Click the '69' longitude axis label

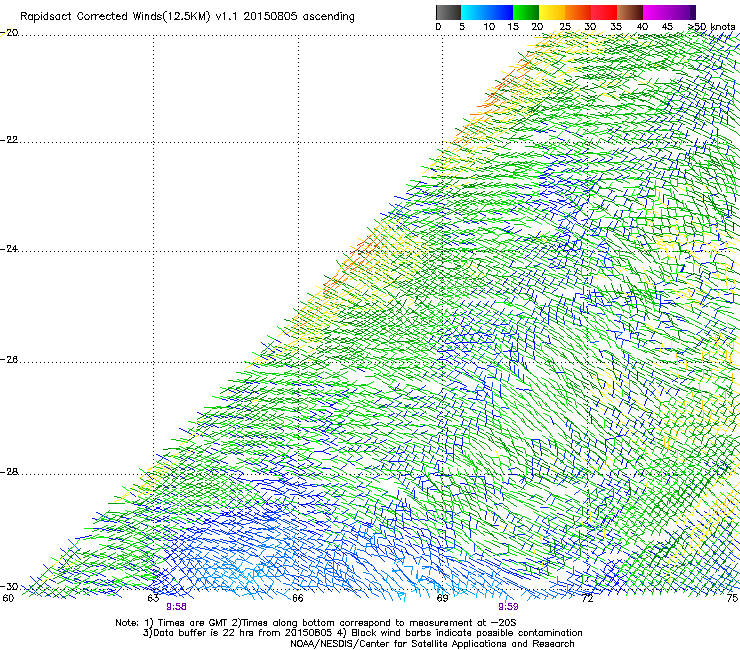tap(442, 598)
